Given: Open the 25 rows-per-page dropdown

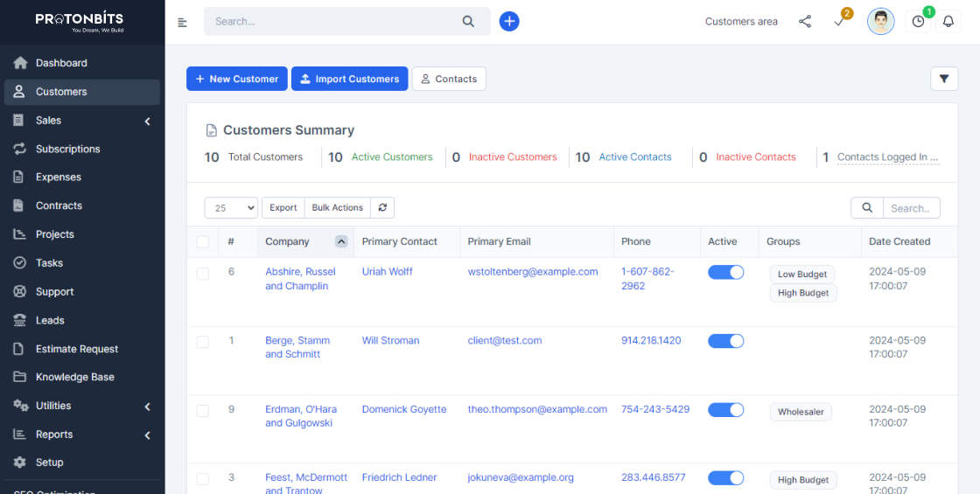Looking at the screenshot, I should click(231, 208).
